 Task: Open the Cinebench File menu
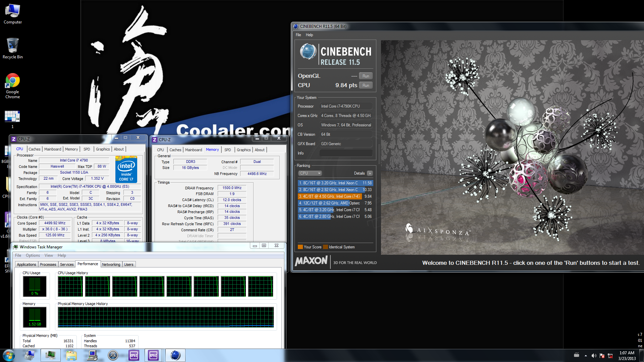(298, 35)
